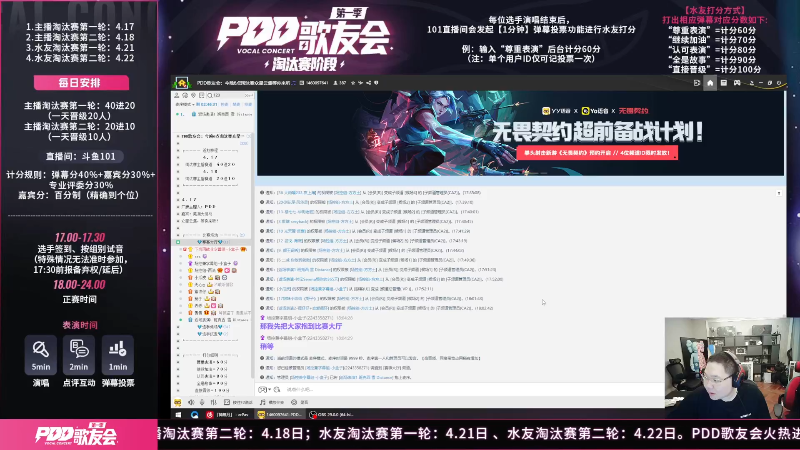Open the emoji picker beside chat input
The height and width of the screenshot is (450, 800).
(x=262, y=390)
